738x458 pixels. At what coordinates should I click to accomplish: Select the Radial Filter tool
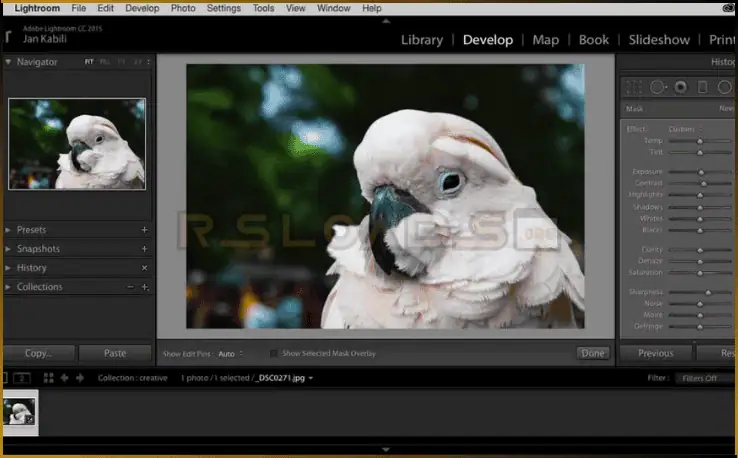click(725, 88)
